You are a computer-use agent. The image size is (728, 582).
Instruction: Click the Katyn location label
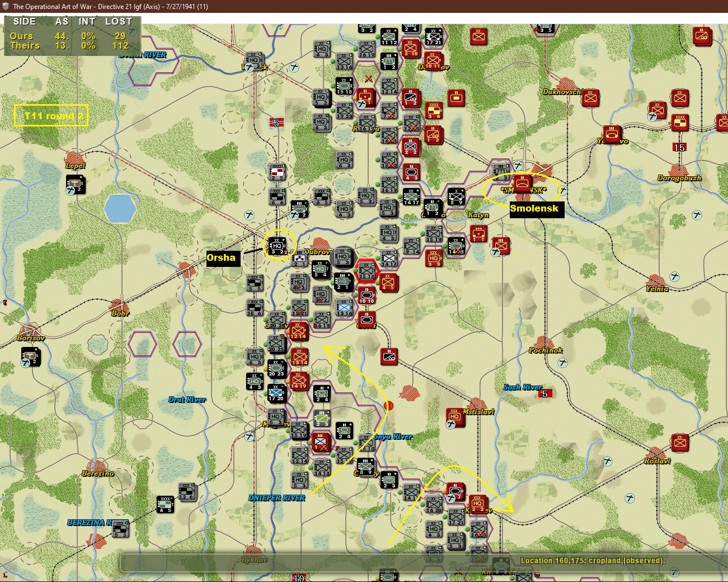tap(478, 215)
